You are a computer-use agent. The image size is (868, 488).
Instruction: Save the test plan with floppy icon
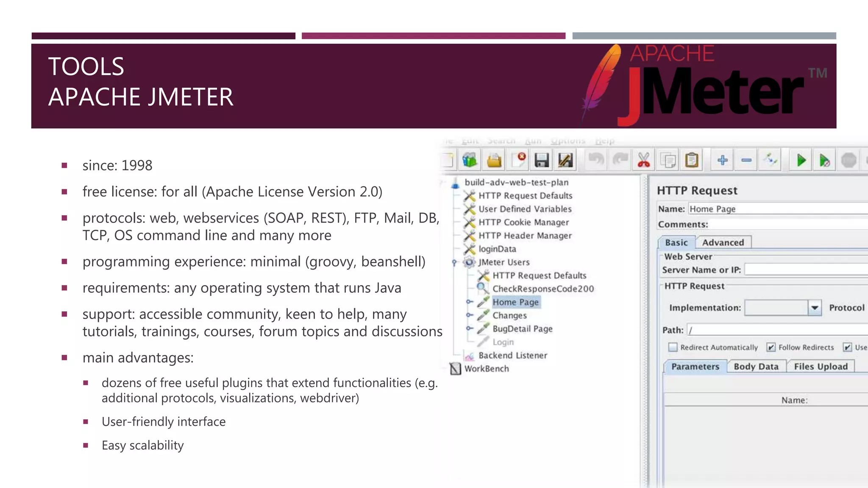coord(542,161)
